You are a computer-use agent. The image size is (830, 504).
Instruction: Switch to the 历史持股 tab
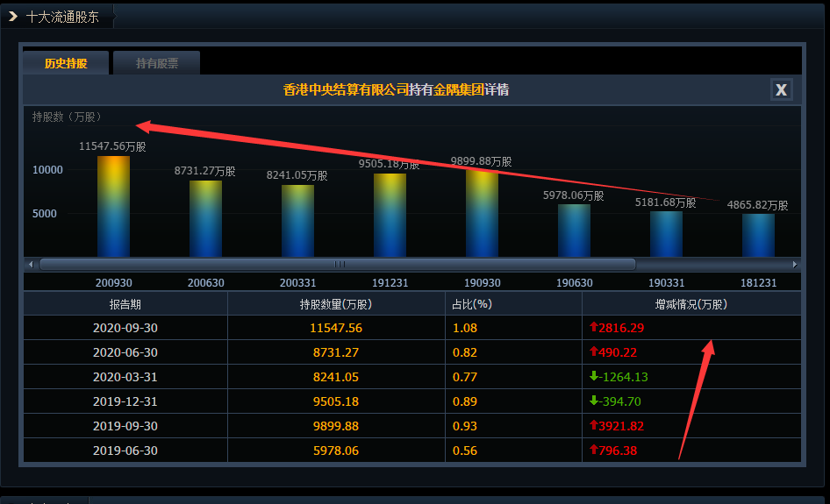(x=66, y=63)
